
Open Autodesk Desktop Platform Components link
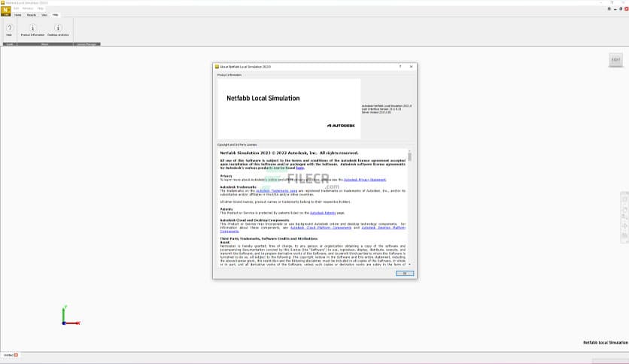click(383, 228)
